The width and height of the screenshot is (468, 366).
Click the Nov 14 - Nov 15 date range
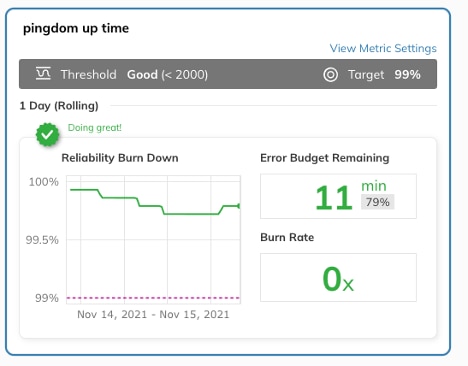(x=153, y=314)
